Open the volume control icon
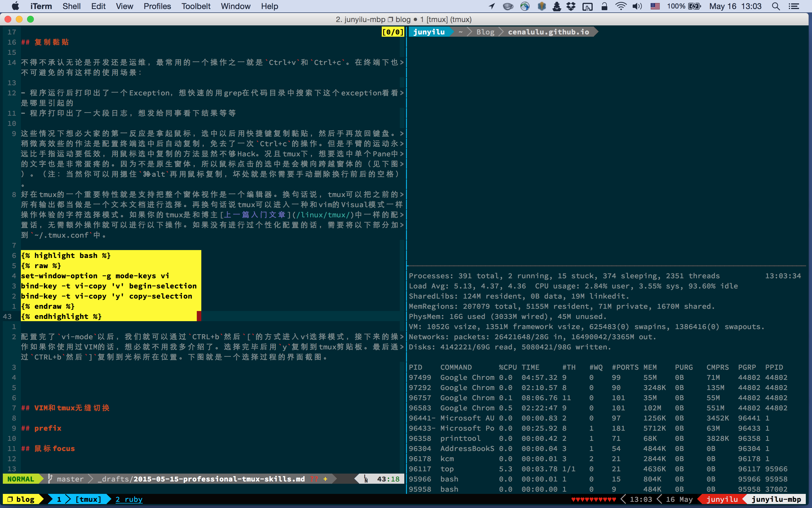 [x=637, y=6]
